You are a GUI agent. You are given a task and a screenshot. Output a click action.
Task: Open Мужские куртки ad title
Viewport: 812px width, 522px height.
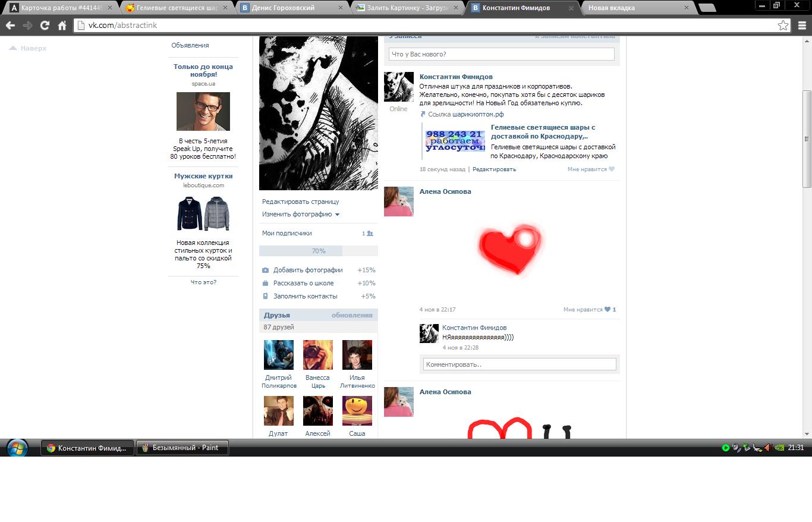(203, 177)
